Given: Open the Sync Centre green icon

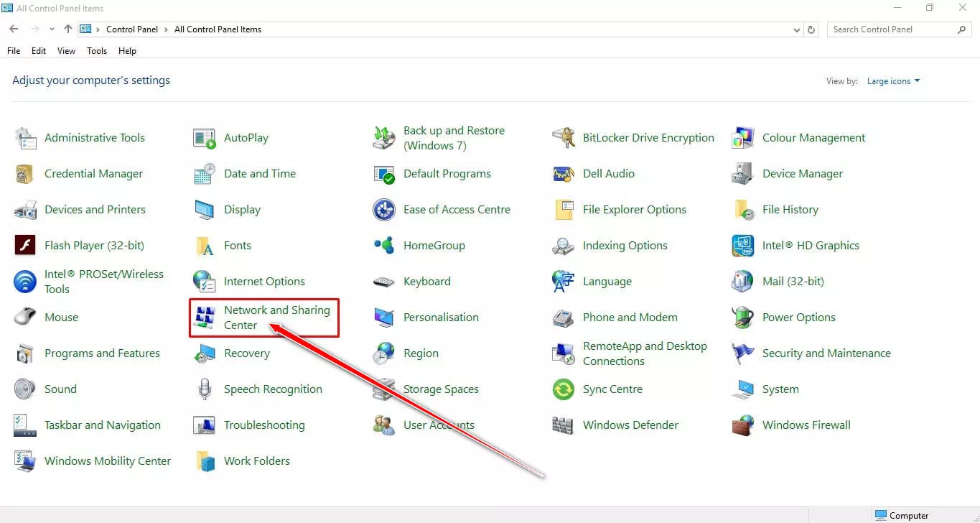Looking at the screenshot, I should [564, 389].
